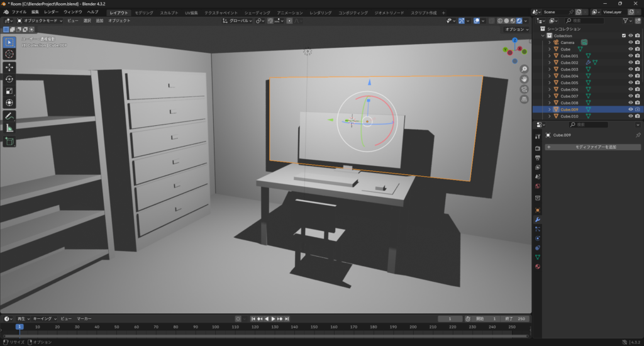
Task: Click the モディファイアーを追加 button
Action: coord(593,147)
